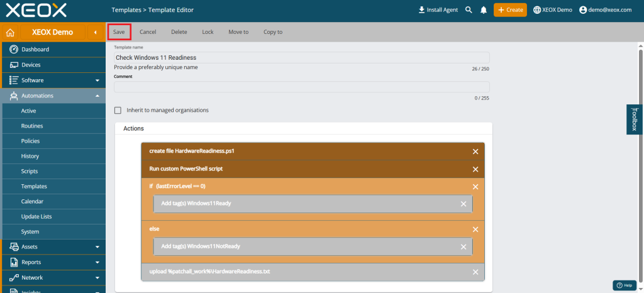Click the Reports chart icon

(14, 262)
